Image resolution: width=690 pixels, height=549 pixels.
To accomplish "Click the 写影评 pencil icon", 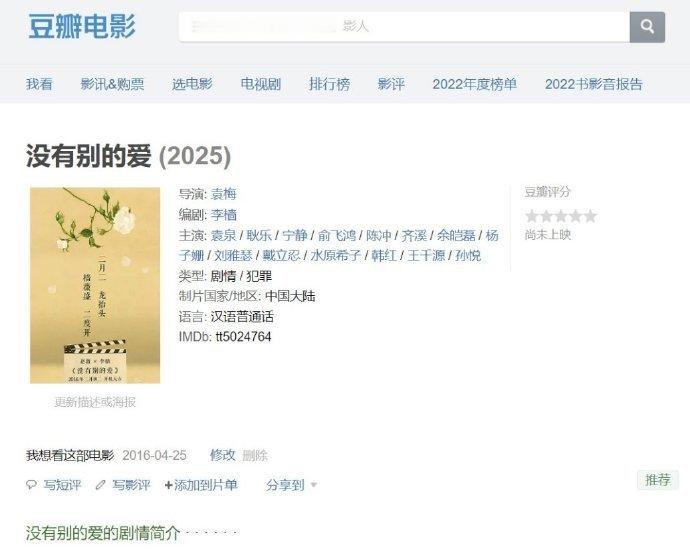I will tap(100, 485).
